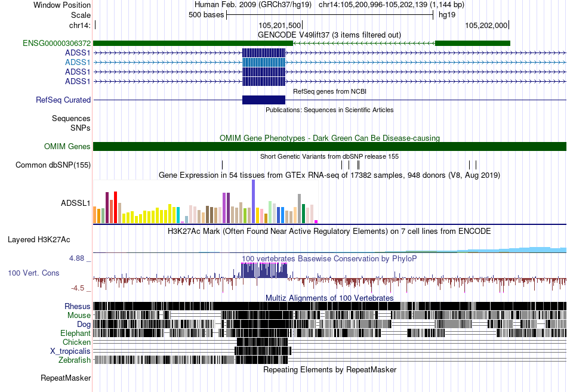Click the RepeatMasker track label
Screen dimensions: 567x392
(66, 378)
